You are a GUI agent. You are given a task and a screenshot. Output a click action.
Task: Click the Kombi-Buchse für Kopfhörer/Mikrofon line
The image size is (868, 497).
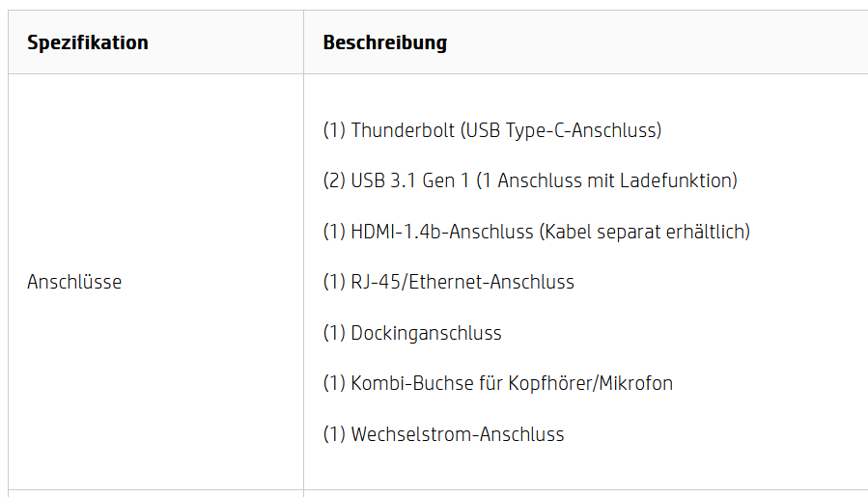(497, 383)
